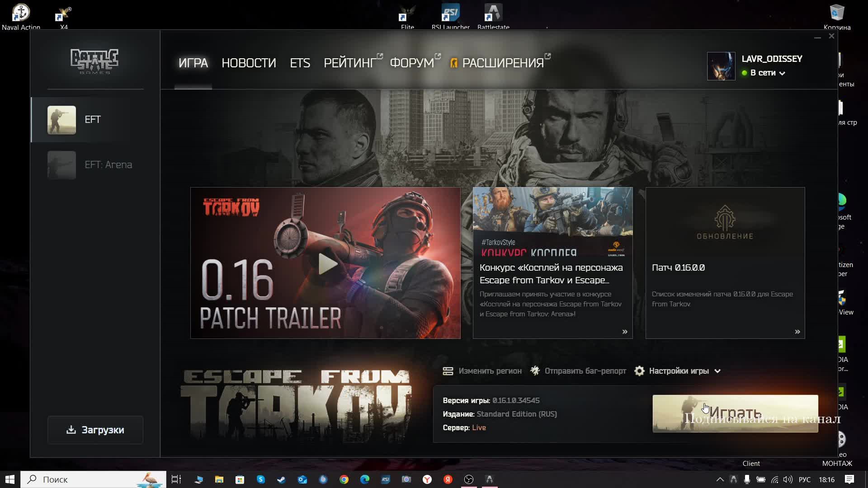Click Отправить баг-репорт
The image size is (868, 488).
[578, 371]
